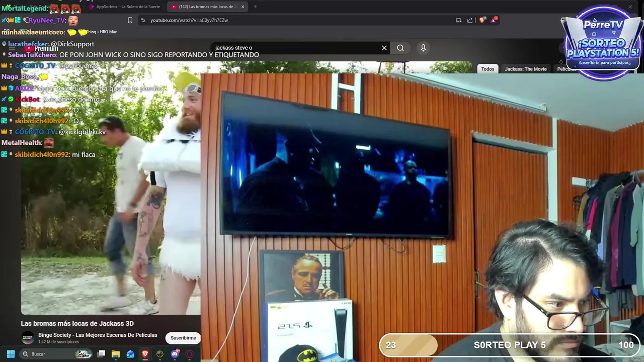
Task: Open Binge Society channel name link
Action: tap(98, 335)
